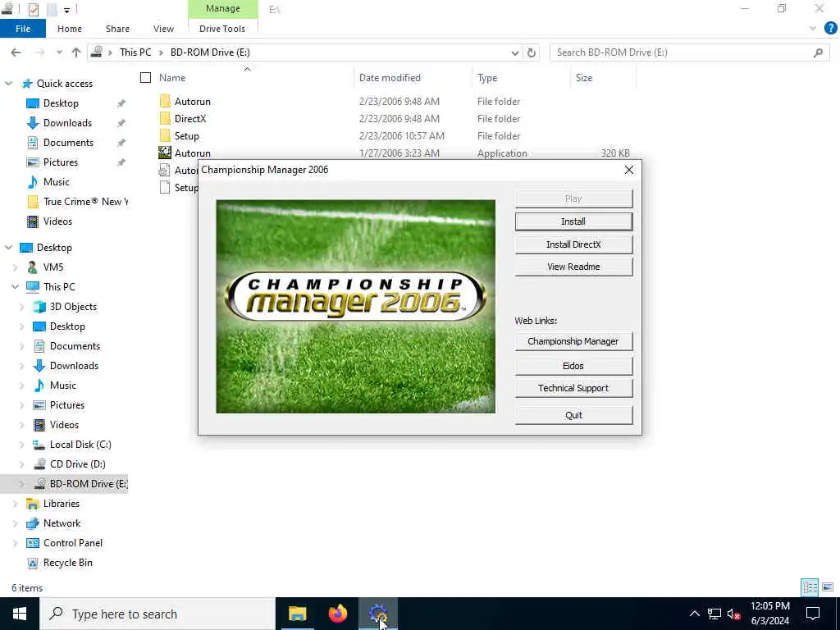Open Desktop under Quick access
Viewport: 840px width, 630px height.
pos(61,103)
